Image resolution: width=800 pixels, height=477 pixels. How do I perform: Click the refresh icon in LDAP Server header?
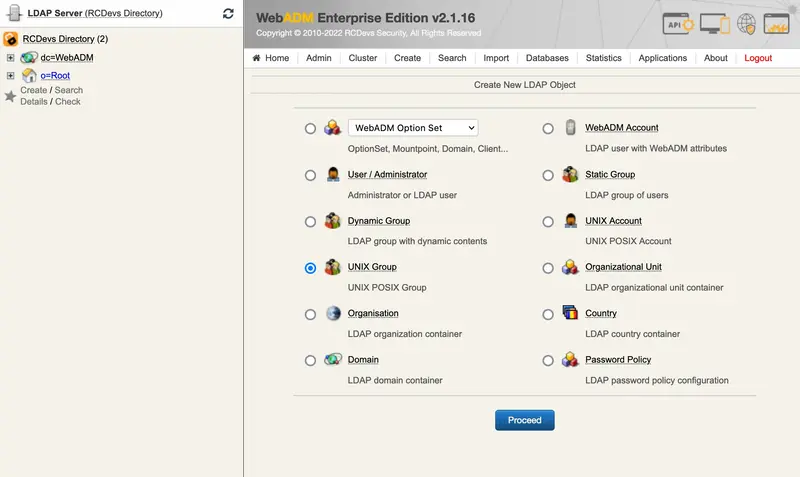pos(228,14)
